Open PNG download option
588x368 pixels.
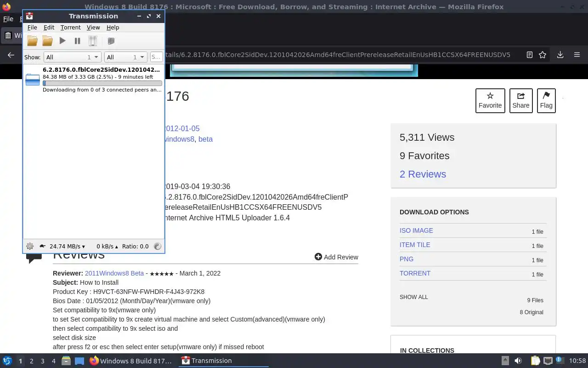point(407,259)
